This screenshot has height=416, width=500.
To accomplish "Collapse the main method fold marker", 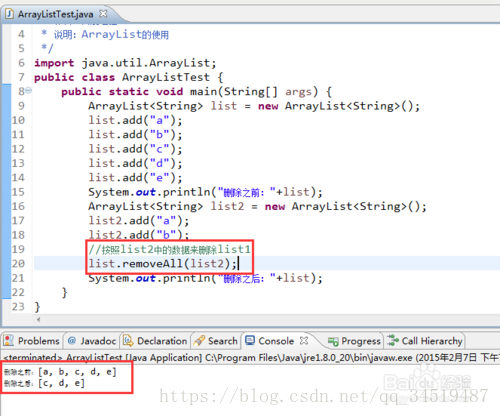I will (29, 90).
